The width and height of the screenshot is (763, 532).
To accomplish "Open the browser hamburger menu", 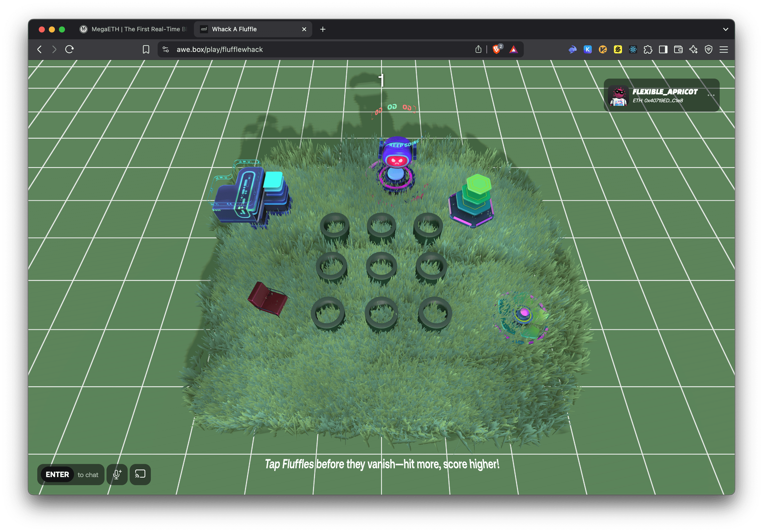I will 723,50.
